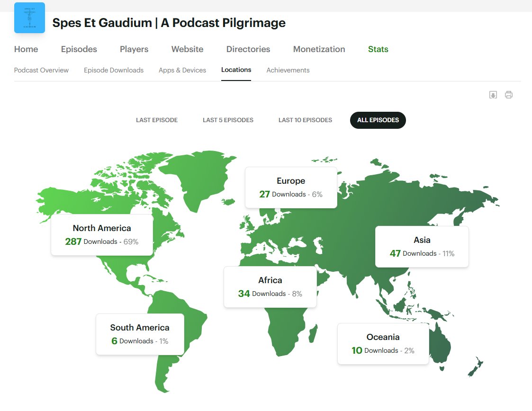Filter by Last 5 Episodes
This screenshot has height=411, width=532.
tap(228, 120)
